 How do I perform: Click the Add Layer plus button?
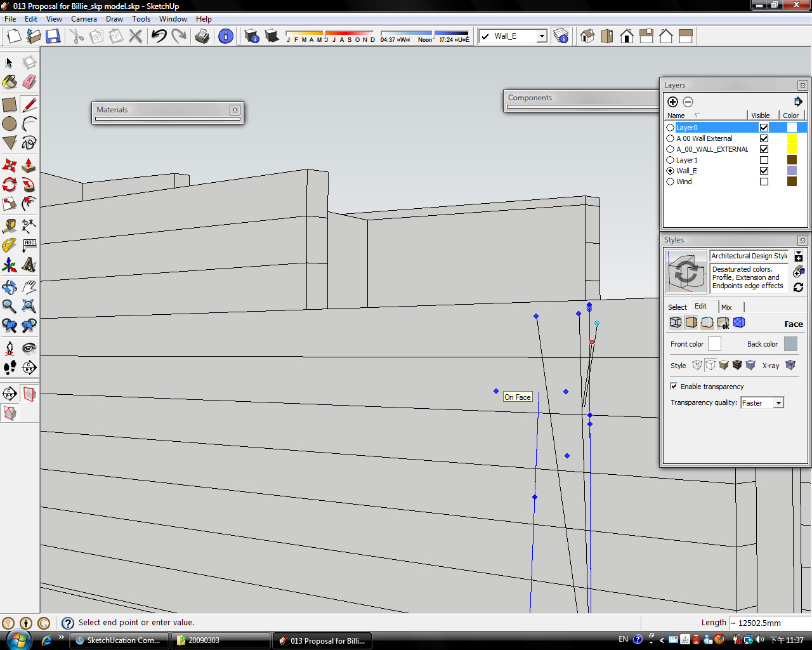(x=673, y=102)
